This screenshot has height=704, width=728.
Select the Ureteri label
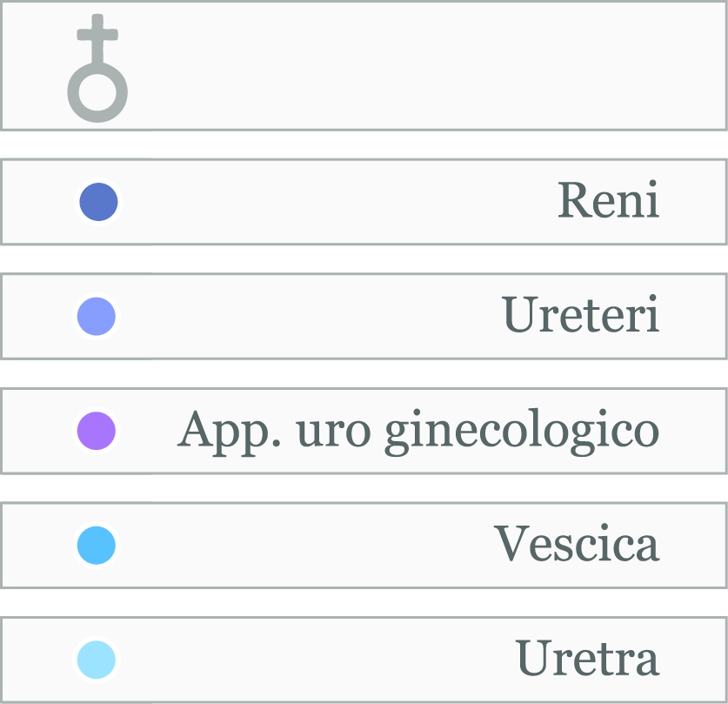[580, 316]
